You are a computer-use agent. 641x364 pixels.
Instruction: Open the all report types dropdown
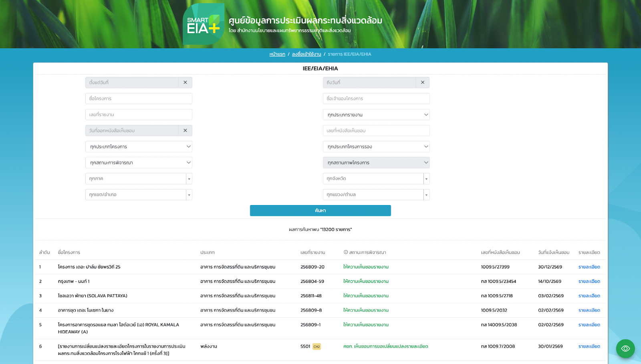(376, 115)
